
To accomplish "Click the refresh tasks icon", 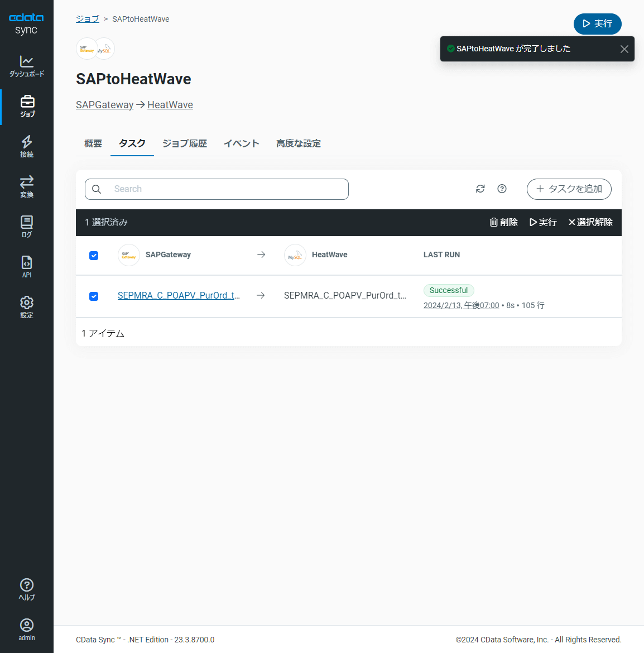I will click(480, 189).
